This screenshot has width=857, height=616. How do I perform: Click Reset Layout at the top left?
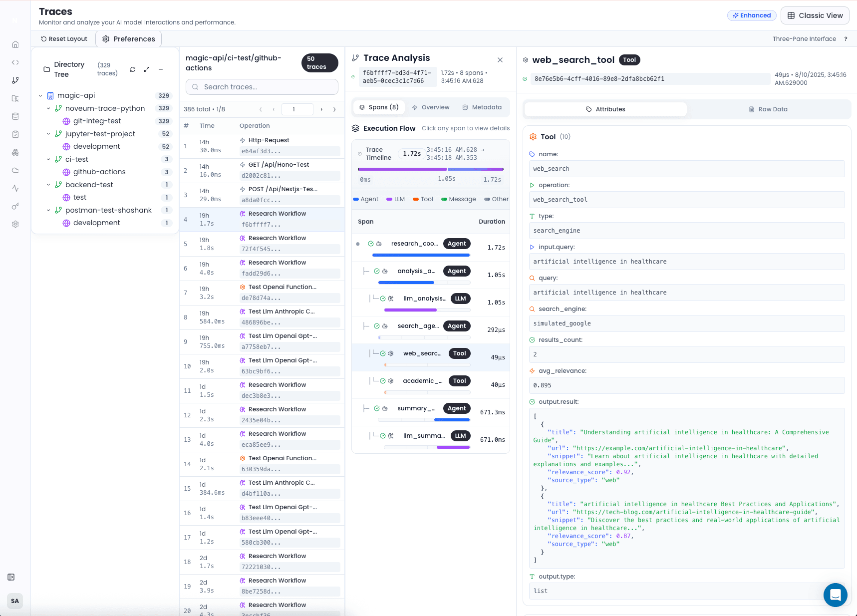[64, 38]
